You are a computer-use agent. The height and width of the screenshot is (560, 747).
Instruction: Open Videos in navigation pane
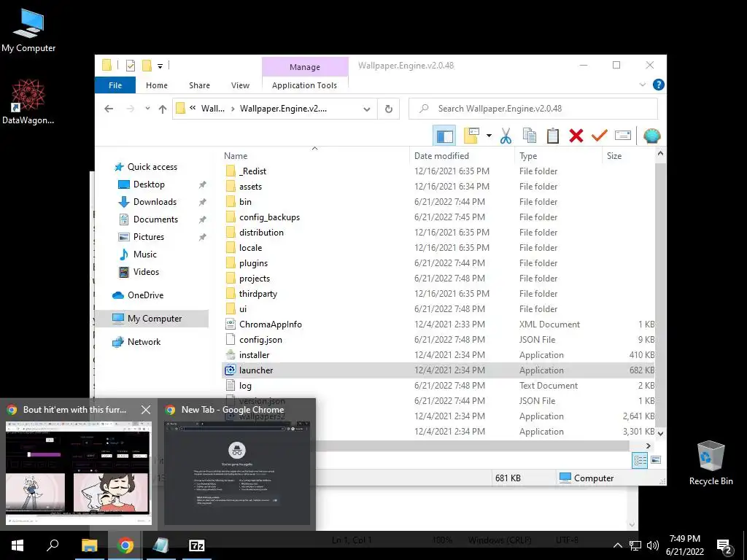[x=146, y=272]
